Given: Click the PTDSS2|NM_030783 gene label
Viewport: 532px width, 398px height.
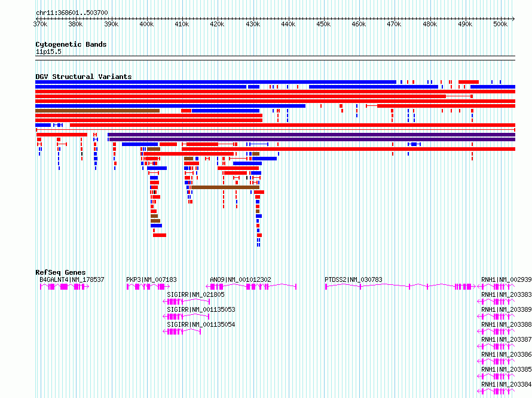Looking at the screenshot, I should pos(353,279).
